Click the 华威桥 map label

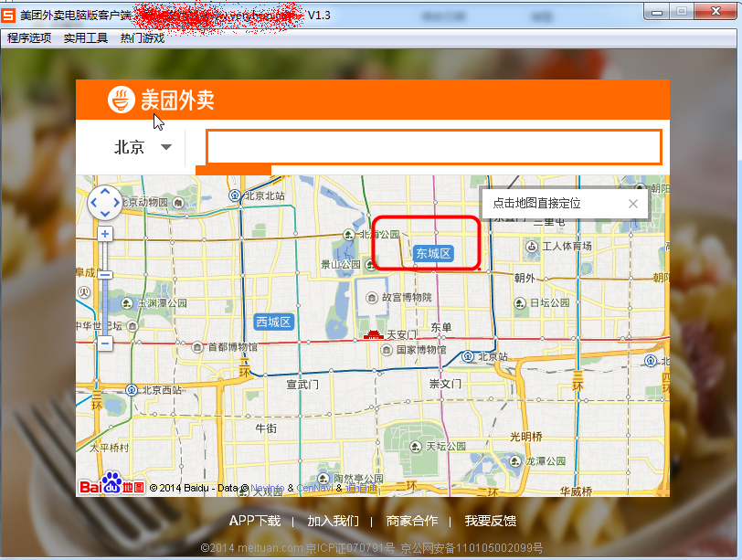point(576,491)
